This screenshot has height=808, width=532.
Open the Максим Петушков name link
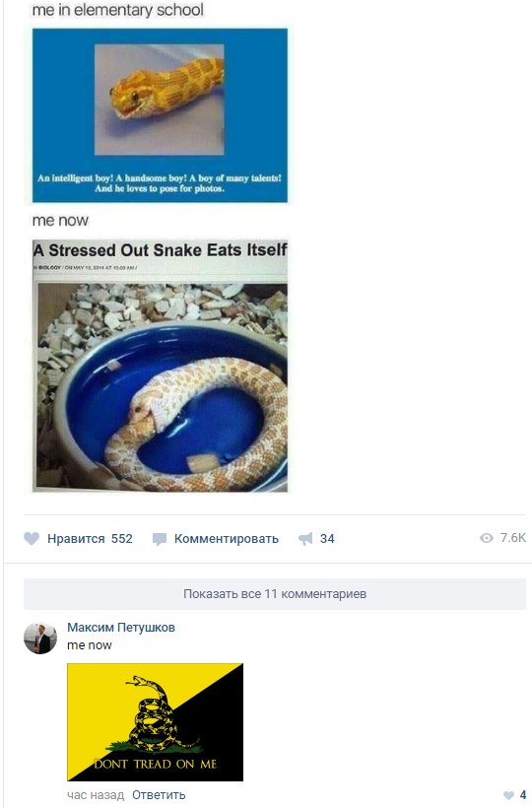pyautogui.click(x=121, y=627)
